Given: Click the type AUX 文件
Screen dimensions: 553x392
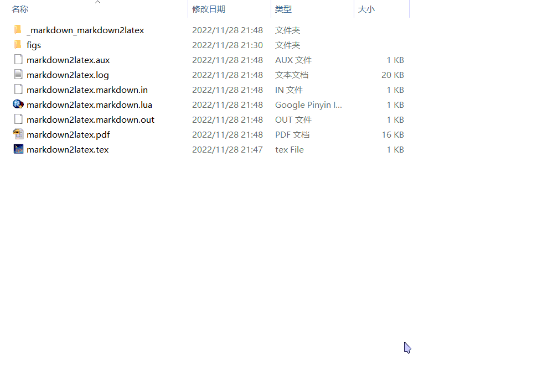Looking at the screenshot, I should coord(293,60).
